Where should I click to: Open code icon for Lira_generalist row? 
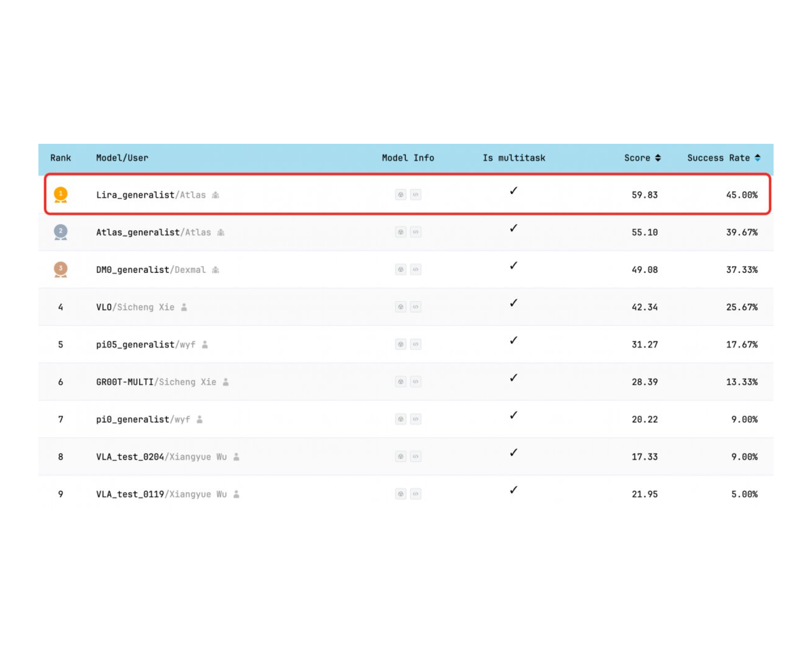tap(416, 195)
